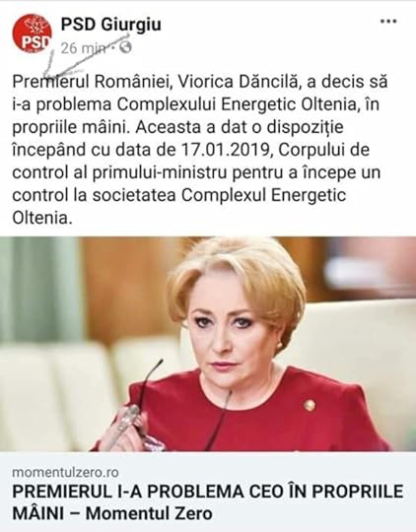Click the globe public-privacy icon
The width and height of the screenshot is (416, 532).
tap(125, 47)
